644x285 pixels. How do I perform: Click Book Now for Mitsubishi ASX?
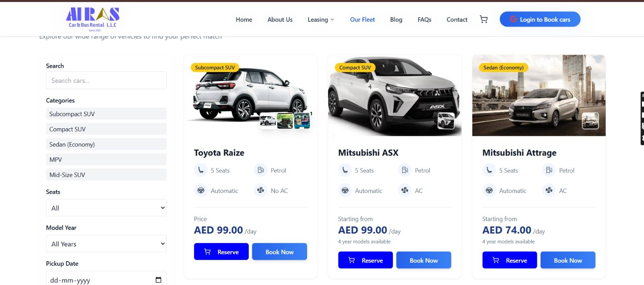click(423, 260)
